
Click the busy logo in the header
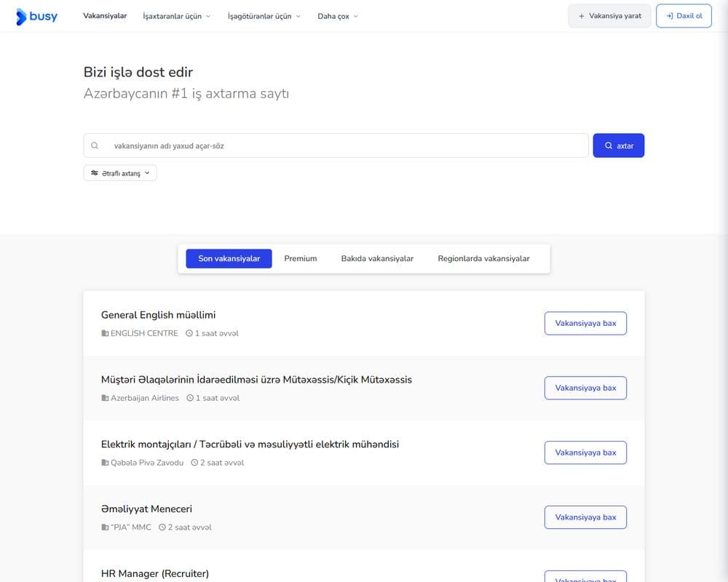(36, 16)
